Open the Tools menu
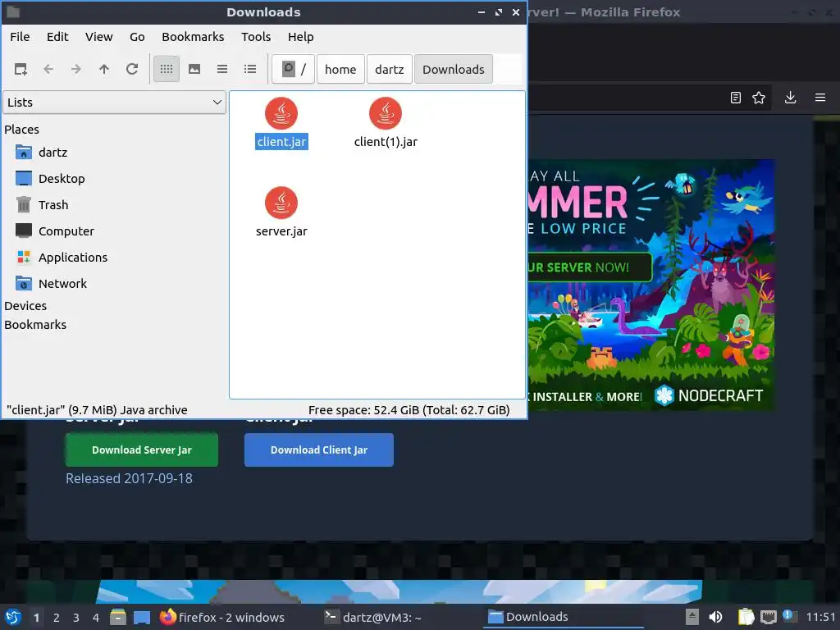The height and width of the screenshot is (630, 840). [256, 37]
